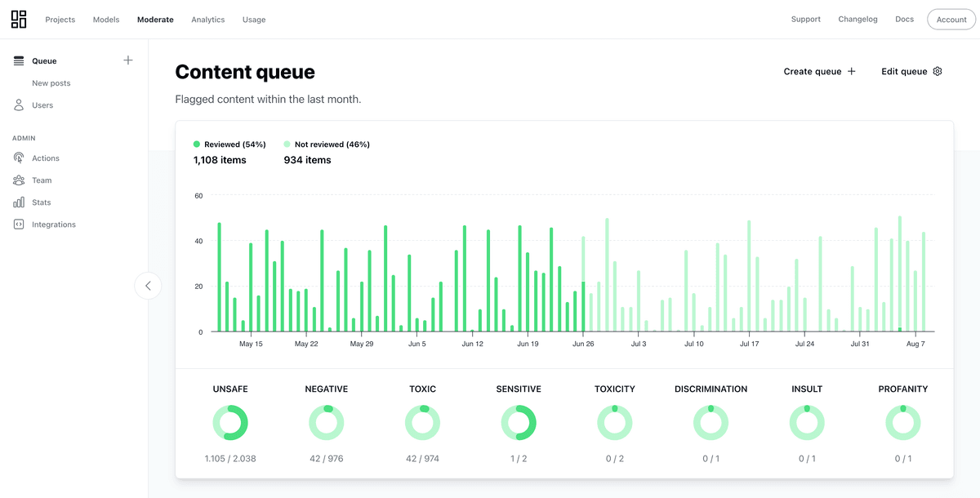Click the Integrations code icon

point(19,225)
